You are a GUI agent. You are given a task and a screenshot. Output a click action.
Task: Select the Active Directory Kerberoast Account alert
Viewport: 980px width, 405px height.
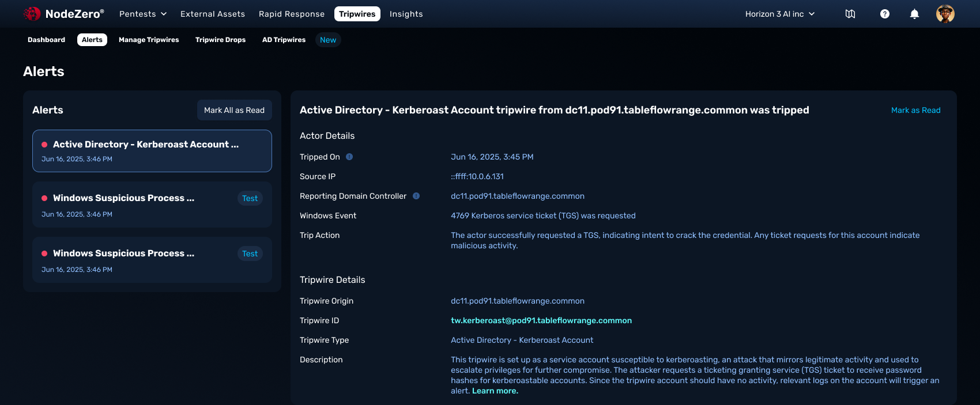click(x=152, y=151)
